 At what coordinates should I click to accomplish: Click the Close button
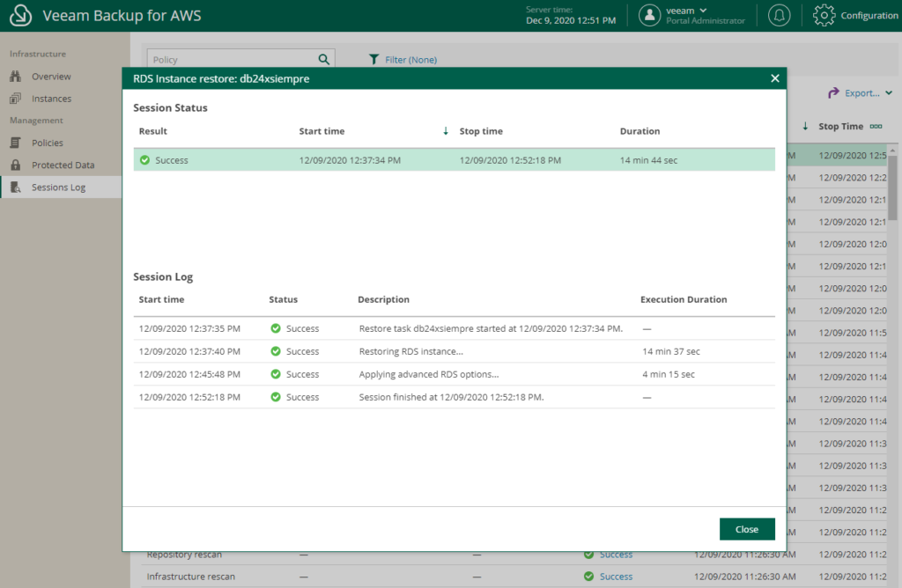click(747, 529)
